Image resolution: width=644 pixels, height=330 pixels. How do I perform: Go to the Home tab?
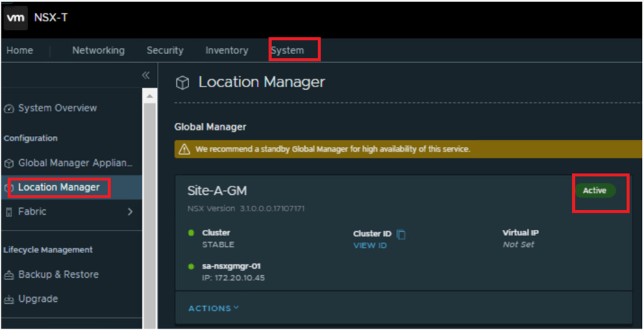(20, 51)
